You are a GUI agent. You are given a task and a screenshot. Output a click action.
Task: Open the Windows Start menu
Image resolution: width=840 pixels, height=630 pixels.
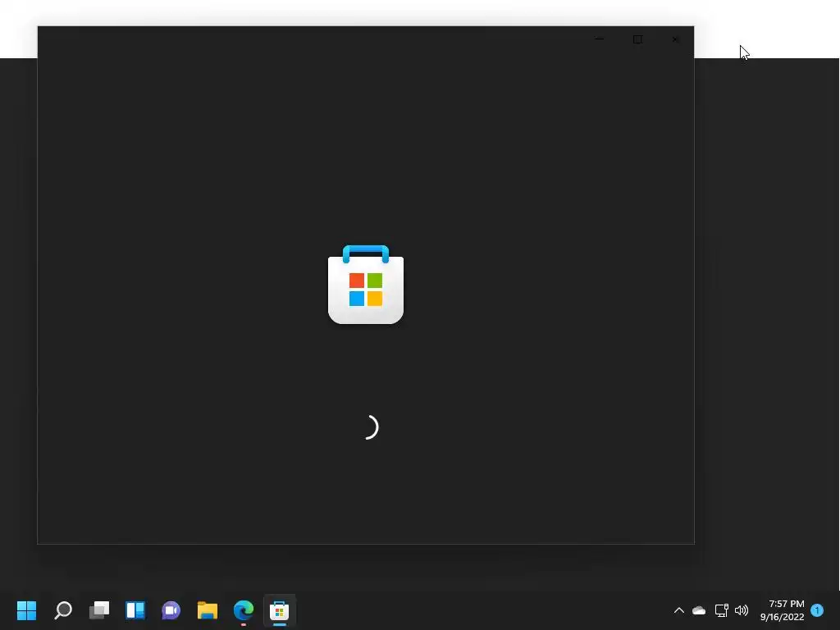coord(26,609)
